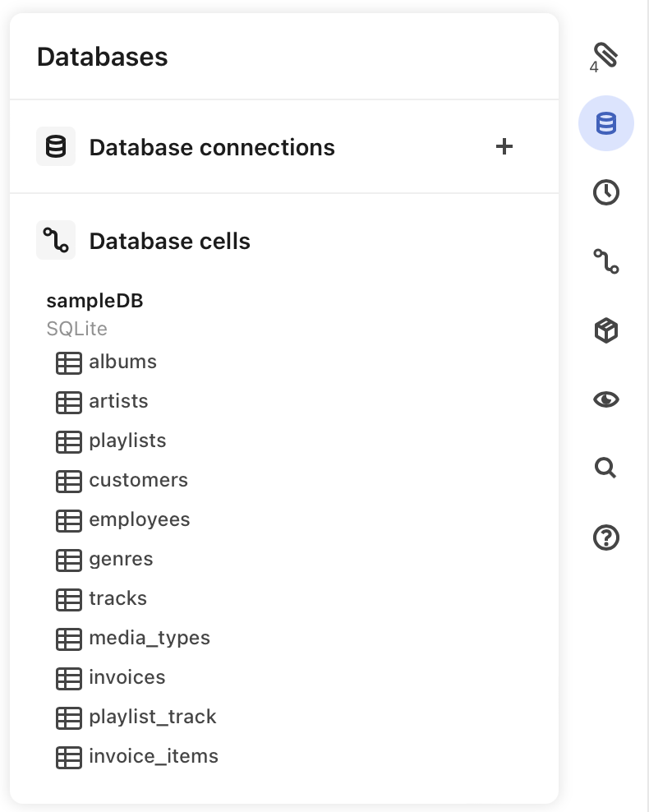The image size is (649, 812).
Task: Click the Database connections section header
Action: click(211, 147)
